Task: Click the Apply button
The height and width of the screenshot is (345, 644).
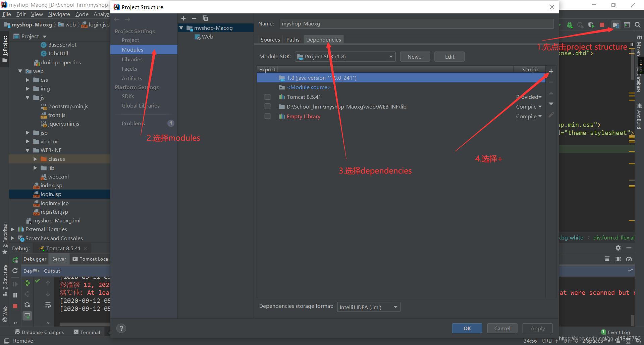Action: click(x=538, y=328)
